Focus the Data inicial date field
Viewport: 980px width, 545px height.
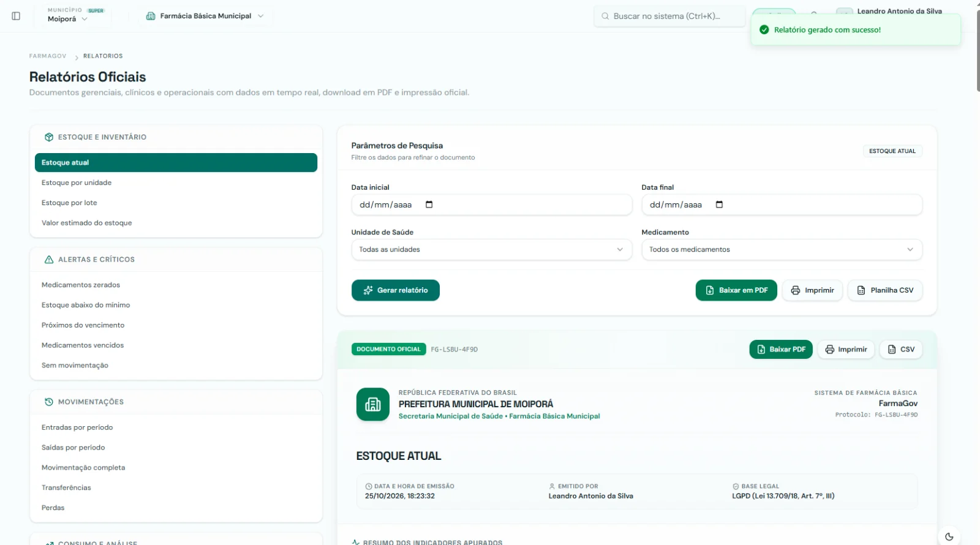491,205
